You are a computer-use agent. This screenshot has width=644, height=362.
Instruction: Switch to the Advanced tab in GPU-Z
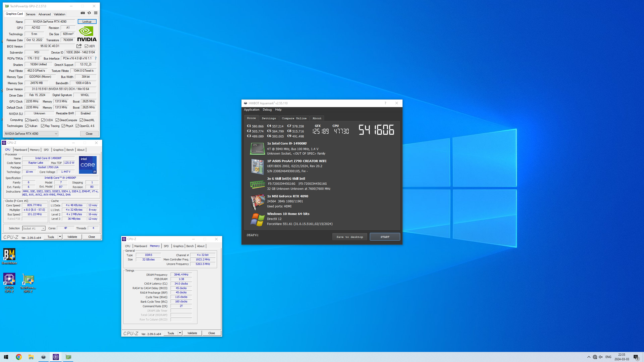tap(45, 14)
